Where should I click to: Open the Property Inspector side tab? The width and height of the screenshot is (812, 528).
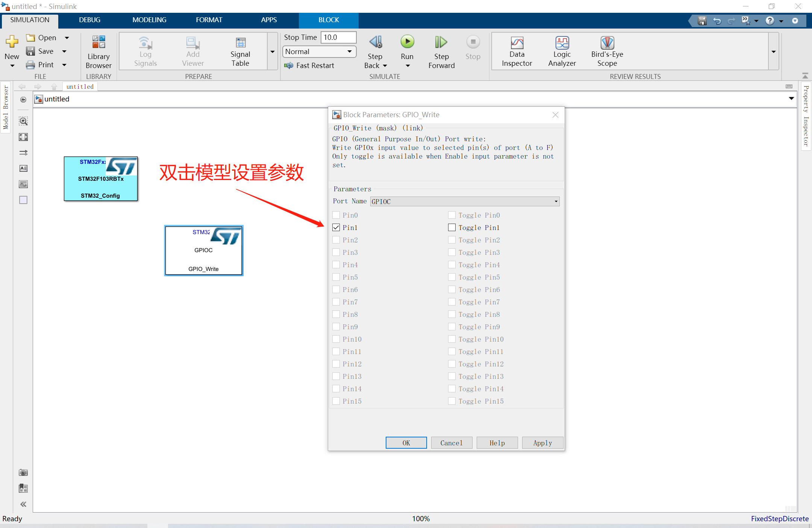(x=806, y=116)
